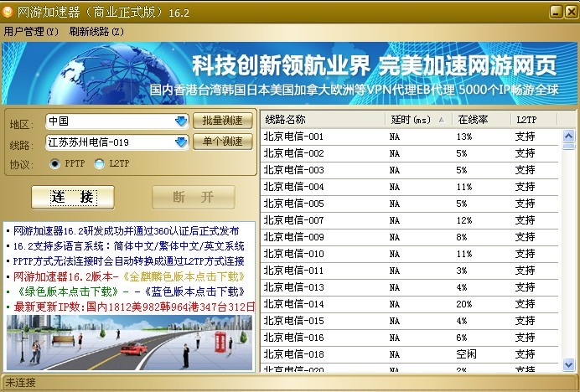
Task: Select the 北京电信-015 row
Action: coord(410,321)
